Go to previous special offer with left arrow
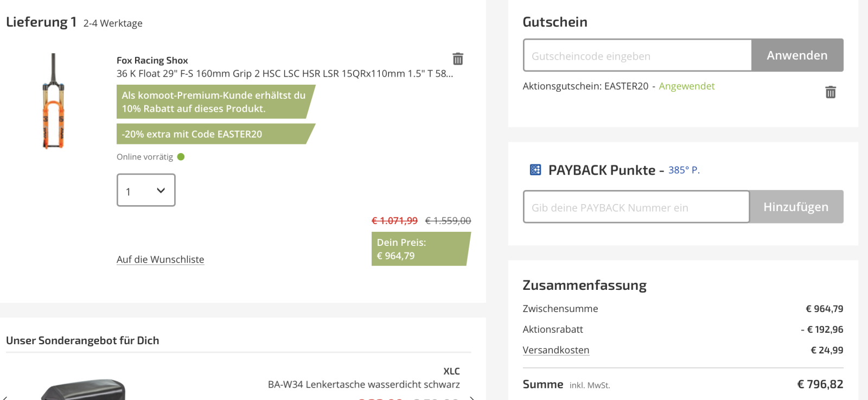Image resolution: width=868 pixels, height=400 pixels. [x=4, y=398]
